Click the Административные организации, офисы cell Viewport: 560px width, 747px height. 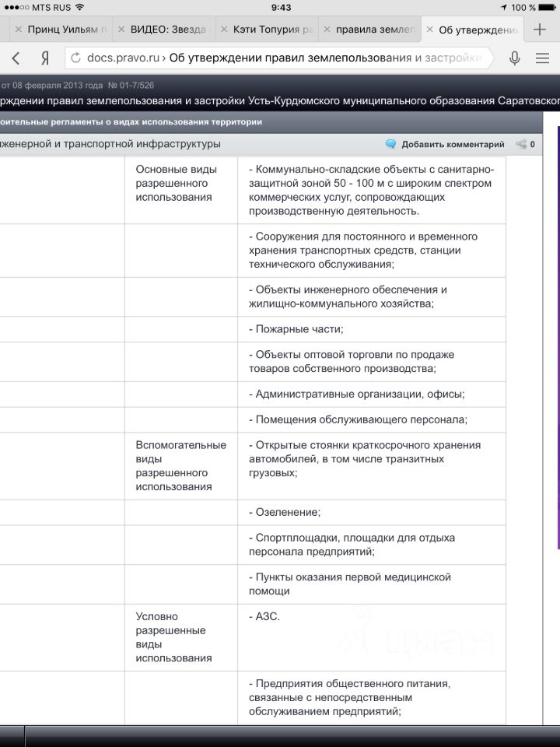[x=372, y=394]
